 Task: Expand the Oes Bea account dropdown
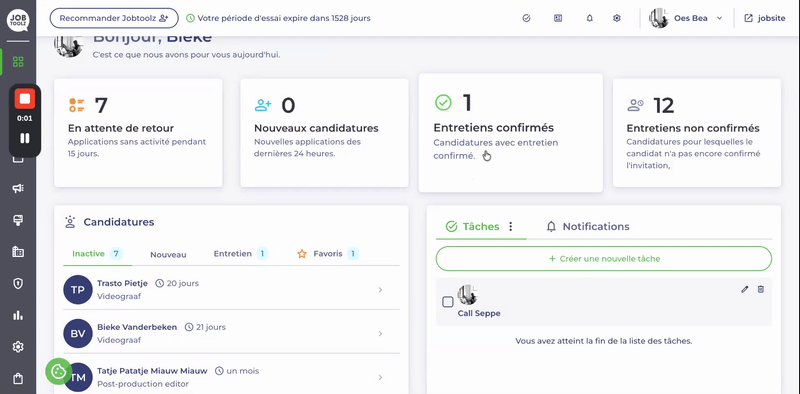(719, 18)
